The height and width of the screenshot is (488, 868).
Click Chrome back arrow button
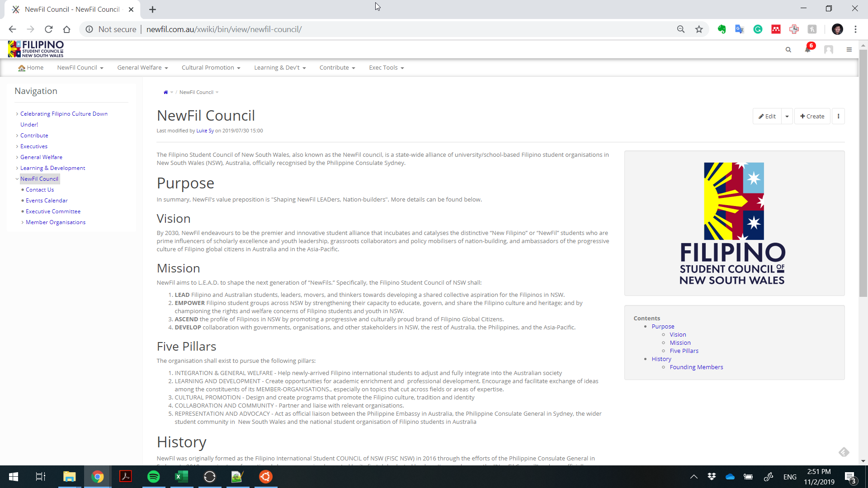[x=12, y=29]
